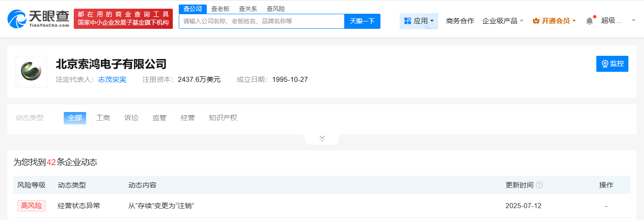Select the 查公司 search tab
This screenshot has width=644, height=220.
193,9
